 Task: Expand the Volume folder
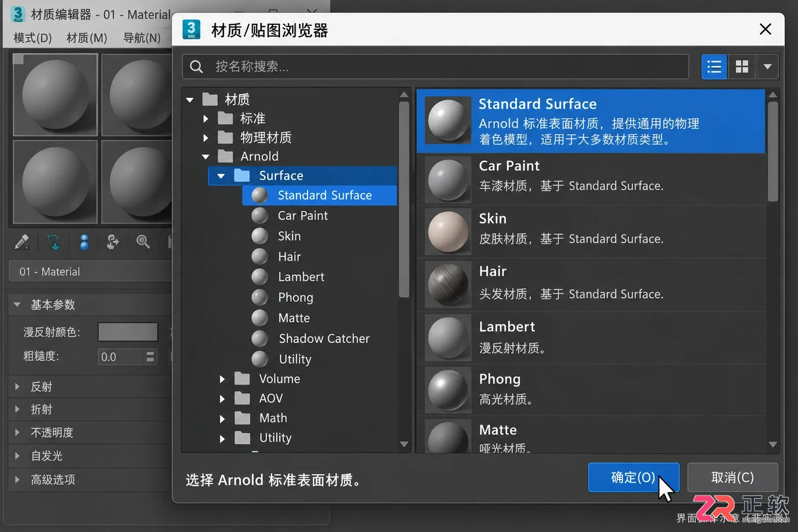click(222, 379)
